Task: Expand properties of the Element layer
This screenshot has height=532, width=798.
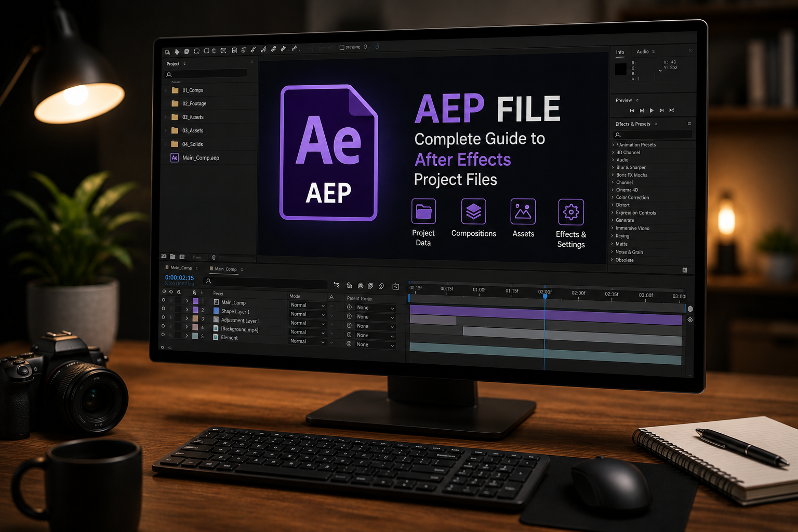Action: tap(187, 336)
